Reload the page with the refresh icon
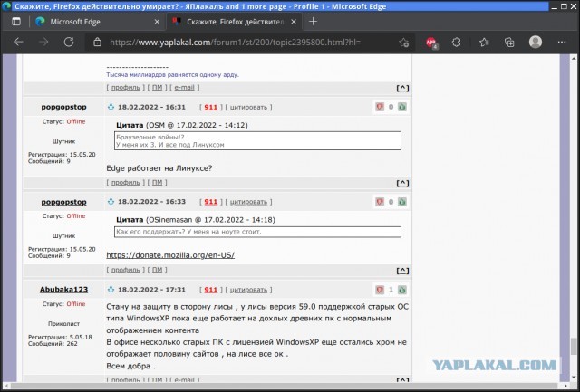580x392 pixels. [69, 43]
